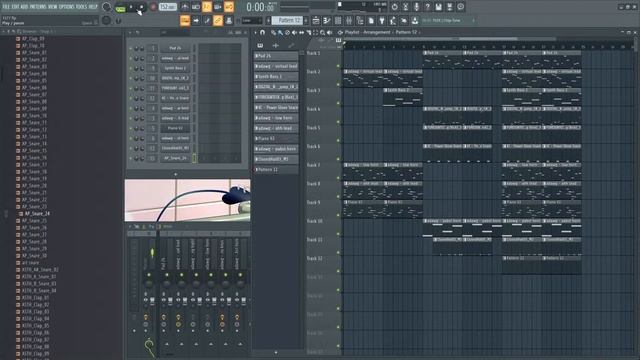Open the EDIT menu
This screenshot has height=360, width=640.
(15, 7)
